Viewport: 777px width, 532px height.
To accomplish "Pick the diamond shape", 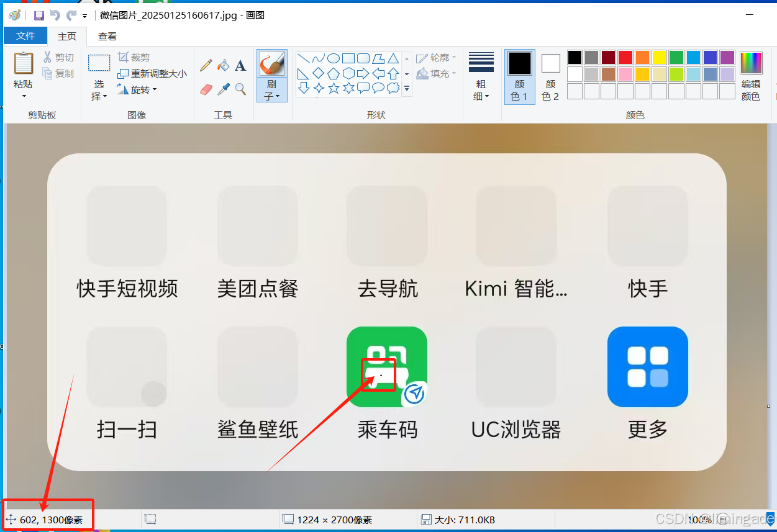I will pos(319,74).
